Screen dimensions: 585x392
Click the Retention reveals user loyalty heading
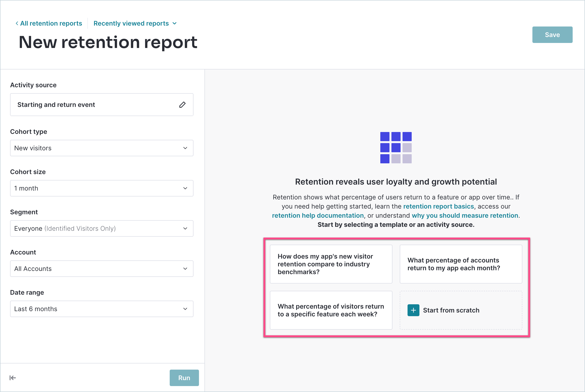click(396, 182)
